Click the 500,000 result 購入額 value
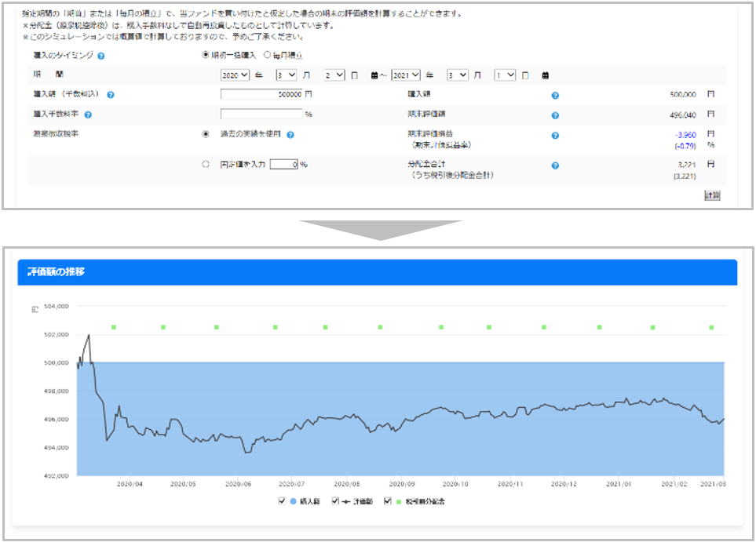This screenshot has height=542, width=756. 683,95
